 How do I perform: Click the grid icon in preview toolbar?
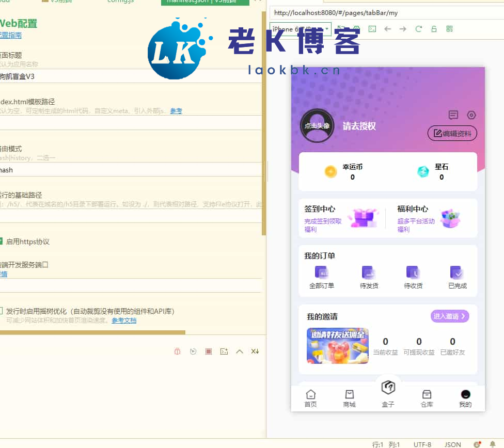[x=449, y=29]
